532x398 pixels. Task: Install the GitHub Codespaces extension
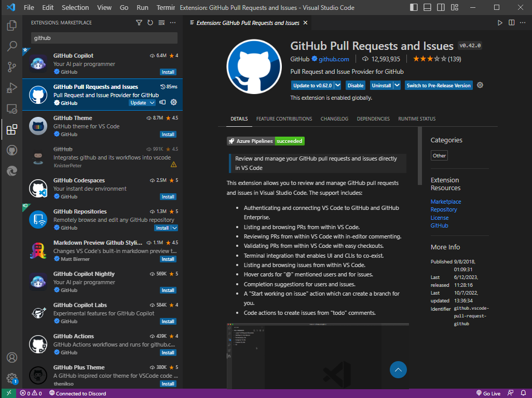(168, 196)
